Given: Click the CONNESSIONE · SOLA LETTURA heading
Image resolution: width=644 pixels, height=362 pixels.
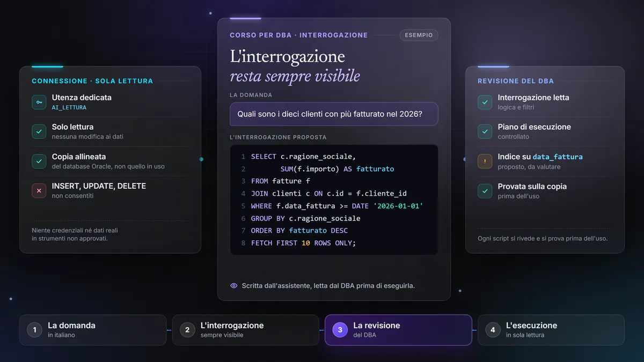Looking at the screenshot, I should [92, 81].
